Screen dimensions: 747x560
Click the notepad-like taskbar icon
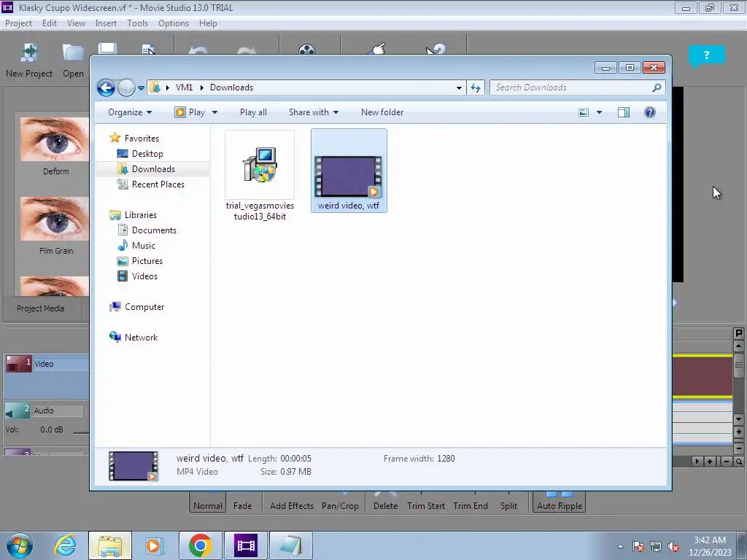point(291,545)
